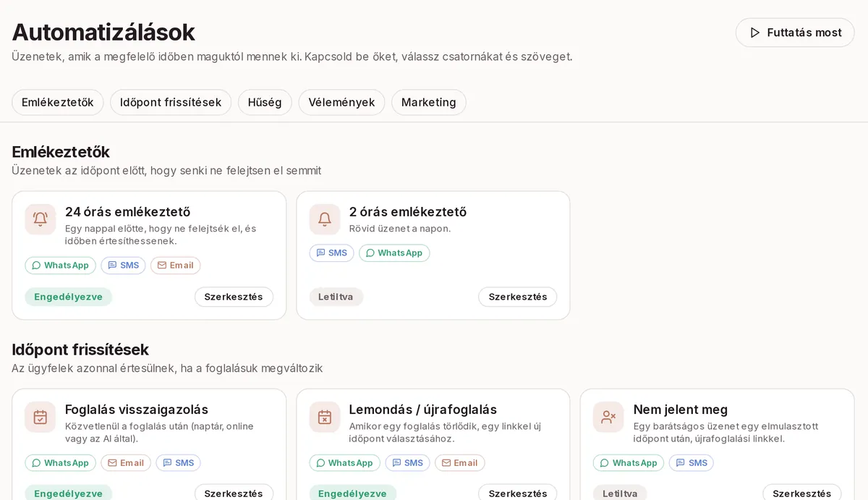Toggle Letiltva status on Nem jelent meg
This screenshot has height=500, width=868.
(x=621, y=493)
